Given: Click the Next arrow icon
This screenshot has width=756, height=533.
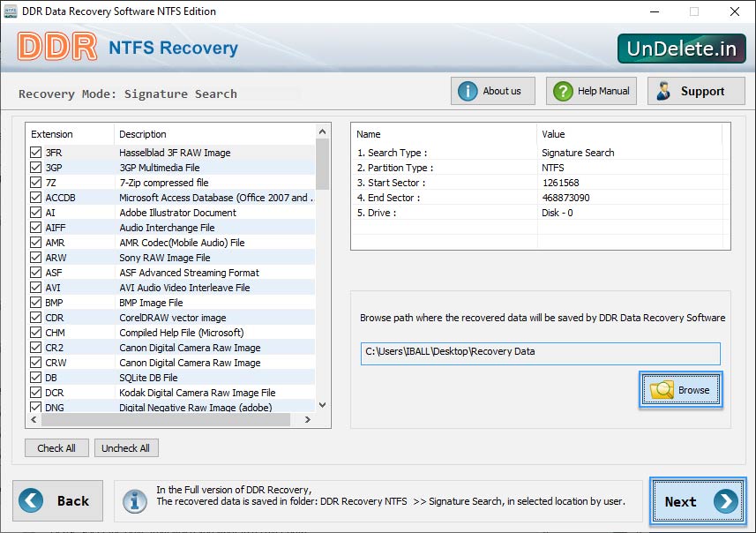Looking at the screenshot, I should pos(726,501).
